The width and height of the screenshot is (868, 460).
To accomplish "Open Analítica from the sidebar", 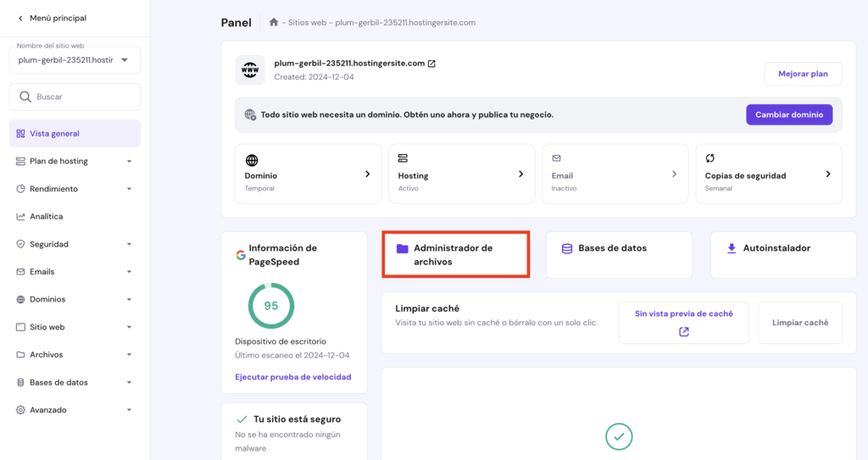I will (x=47, y=217).
